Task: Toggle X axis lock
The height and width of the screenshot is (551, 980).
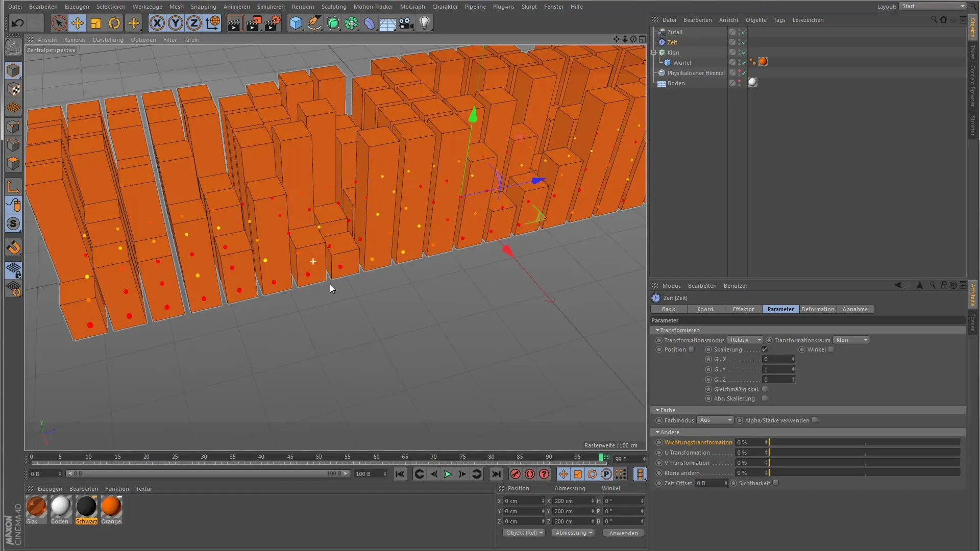Action: pos(157,23)
